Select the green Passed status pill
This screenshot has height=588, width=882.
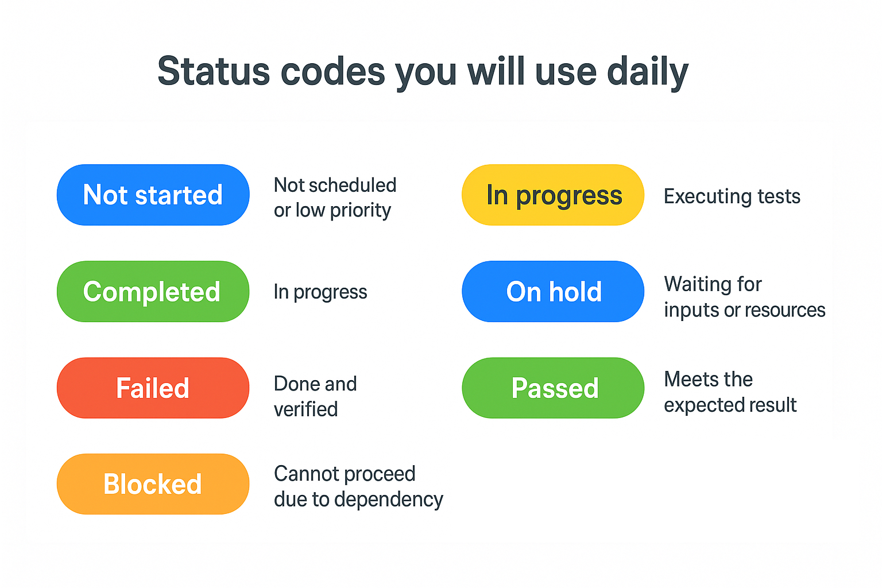click(x=553, y=388)
